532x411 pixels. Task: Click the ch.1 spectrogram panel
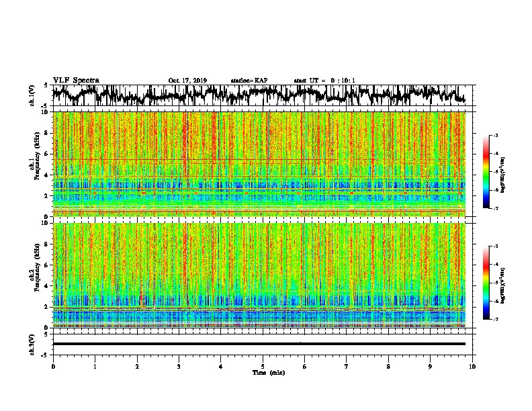(259, 164)
